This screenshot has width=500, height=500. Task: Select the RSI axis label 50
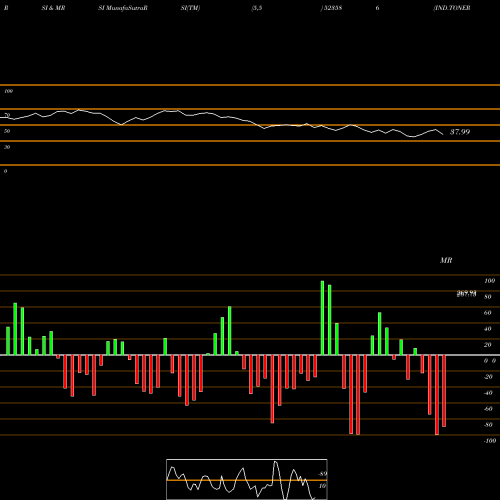tap(7, 131)
